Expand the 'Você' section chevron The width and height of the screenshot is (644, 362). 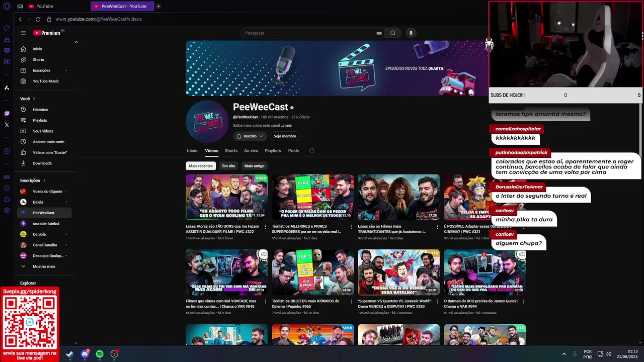click(x=34, y=99)
